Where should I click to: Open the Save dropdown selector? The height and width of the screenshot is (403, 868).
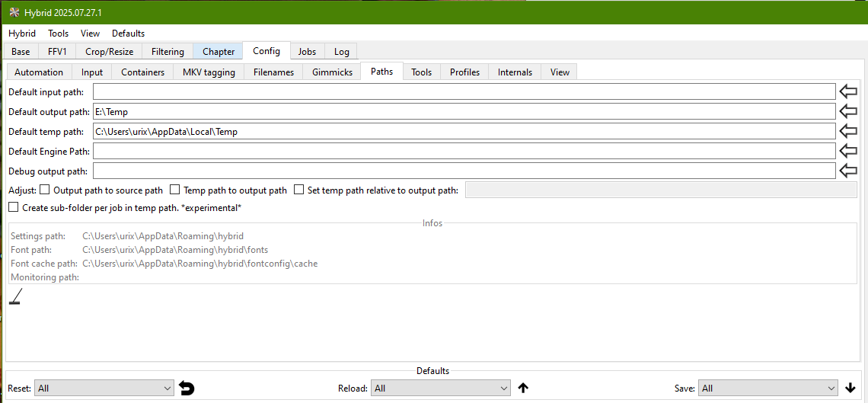pos(767,389)
